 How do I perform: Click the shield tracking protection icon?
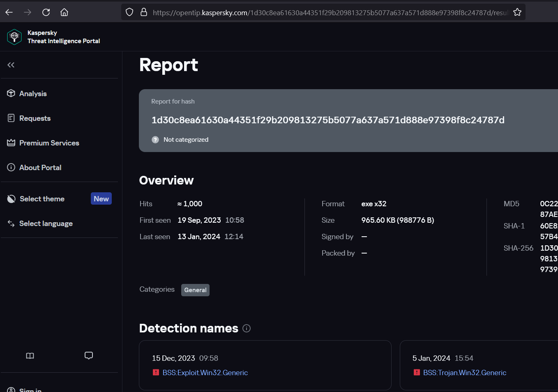[x=129, y=12]
